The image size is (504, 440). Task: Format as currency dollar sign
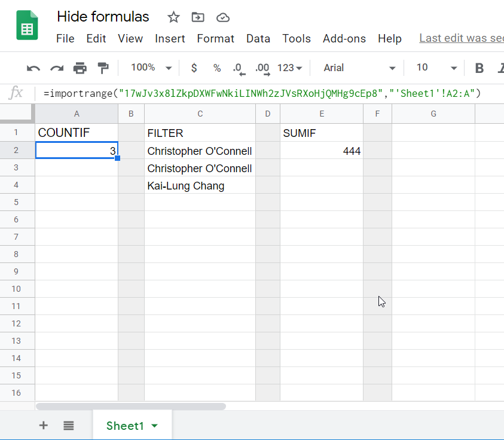(x=194, y=68)
